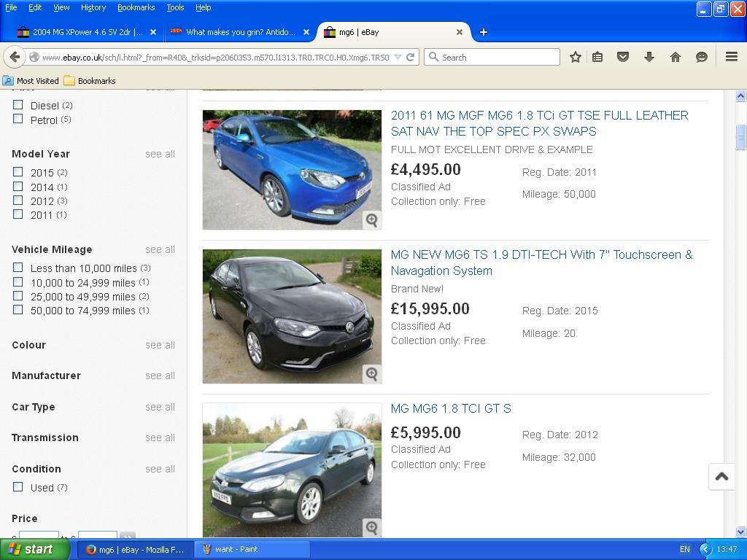Expand 'see all' for Transmission
Image resolution: width=747 pixels, height=560 pixels.
[160, 437]
